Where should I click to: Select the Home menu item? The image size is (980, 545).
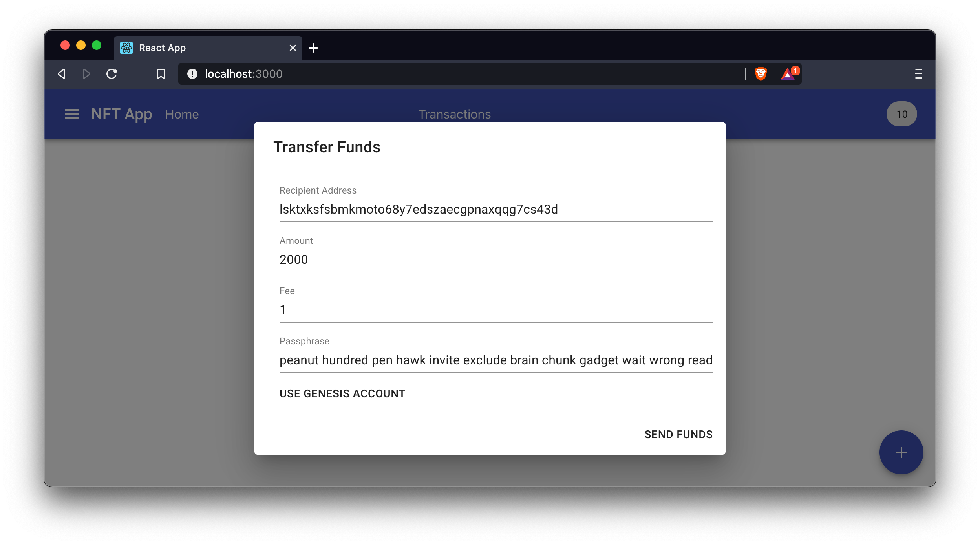[182, 114]
